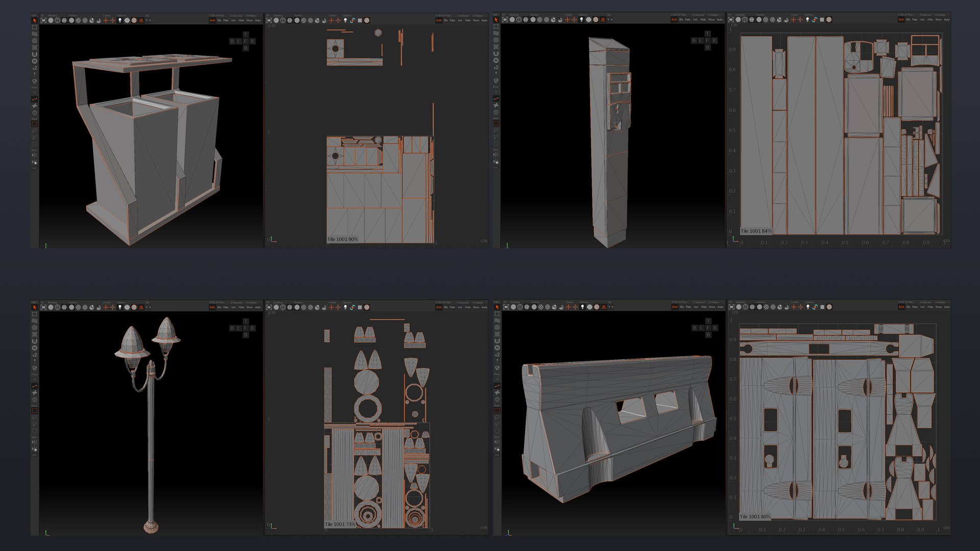The height and width of the screenshot is (551, 980).
Task: Choose wireframe sphere shading in trash bin 3D view
Action: pos(57,20)
